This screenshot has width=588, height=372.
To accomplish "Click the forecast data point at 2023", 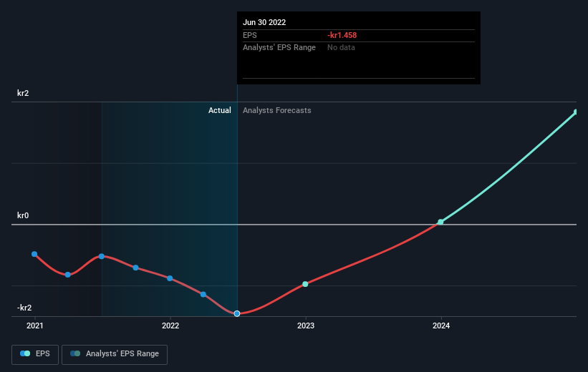I will pos(305,284).
